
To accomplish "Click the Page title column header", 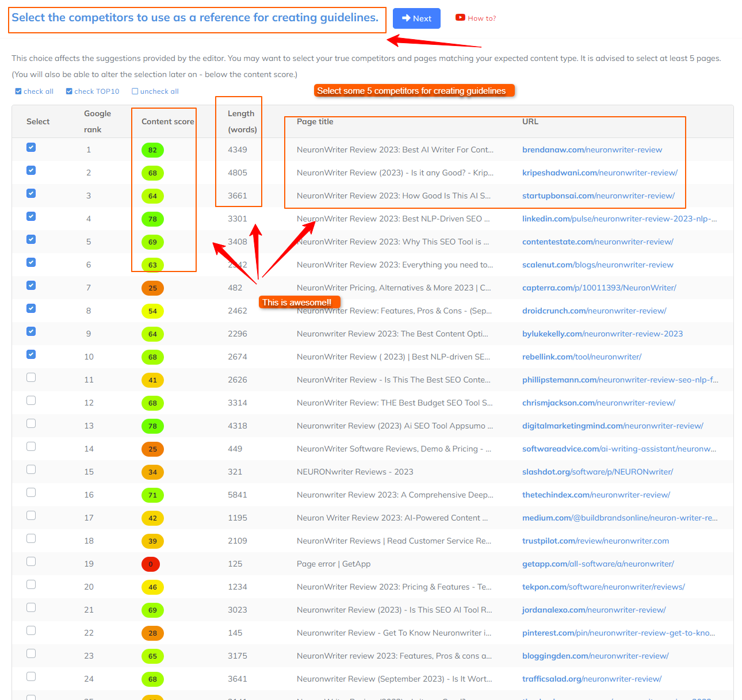I will coord(315,121).
